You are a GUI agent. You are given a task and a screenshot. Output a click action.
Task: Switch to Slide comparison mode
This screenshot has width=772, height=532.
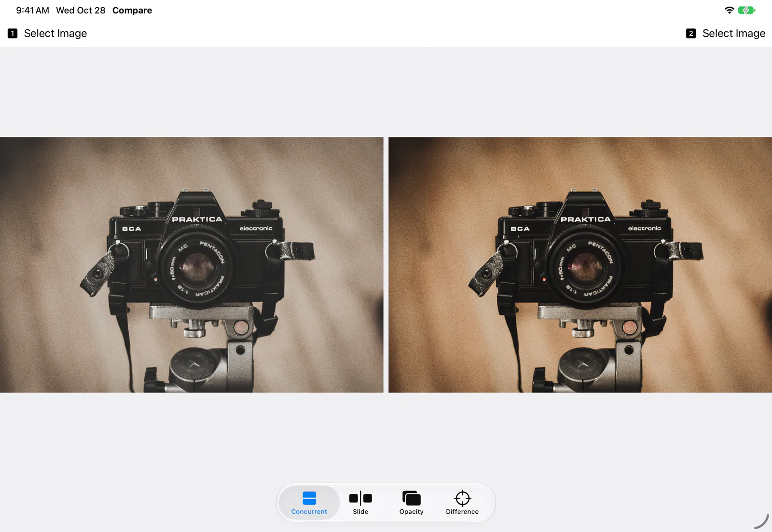tap(360, 503)
